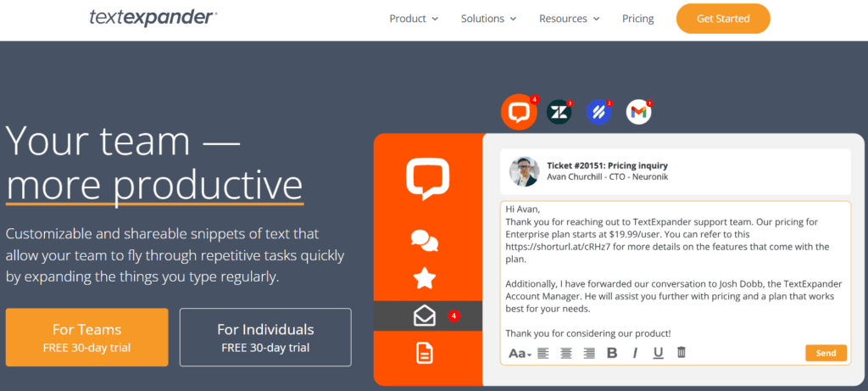Start the For Teams free trial
Image resolution: width=868 pixels, height=391 pixels.
[87, 338]
